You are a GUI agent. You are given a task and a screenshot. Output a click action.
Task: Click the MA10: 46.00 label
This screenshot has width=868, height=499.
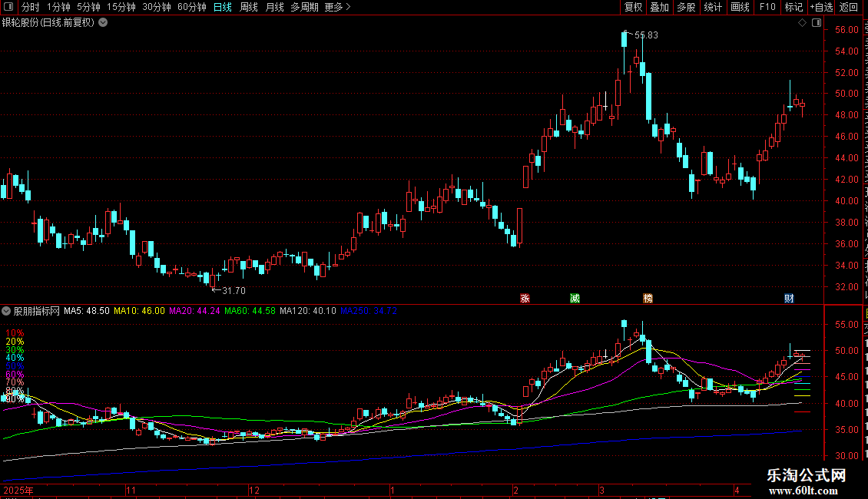(140, 311)
